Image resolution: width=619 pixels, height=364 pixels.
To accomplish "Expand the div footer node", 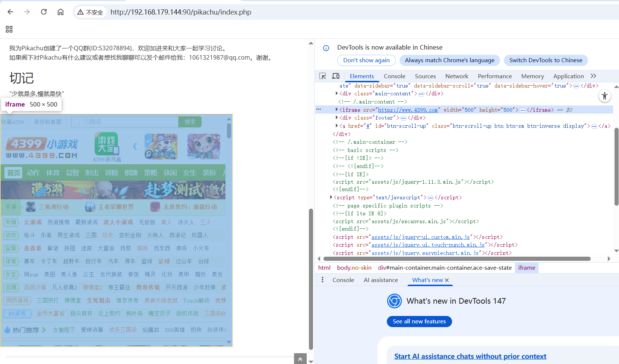I will click(337, 117).
